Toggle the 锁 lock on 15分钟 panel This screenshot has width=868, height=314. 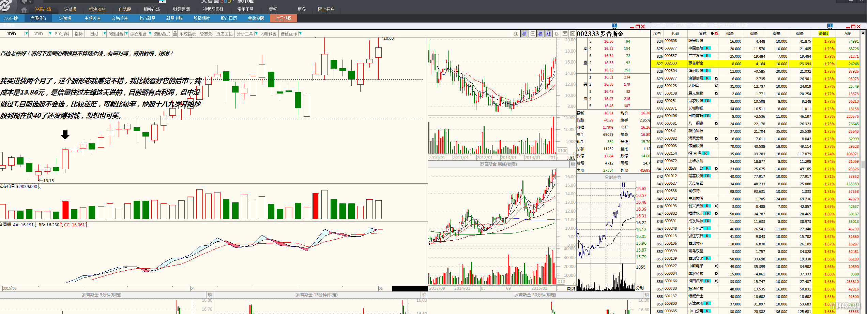(x=424, y=295)
